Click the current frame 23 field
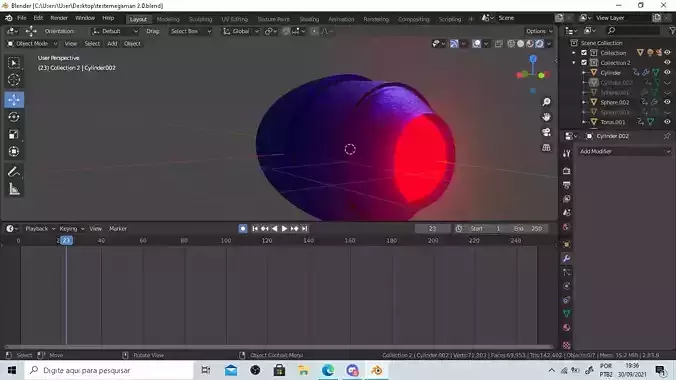Image resolution: width=676 pixels, height=380 pixels. coord(432,229)
